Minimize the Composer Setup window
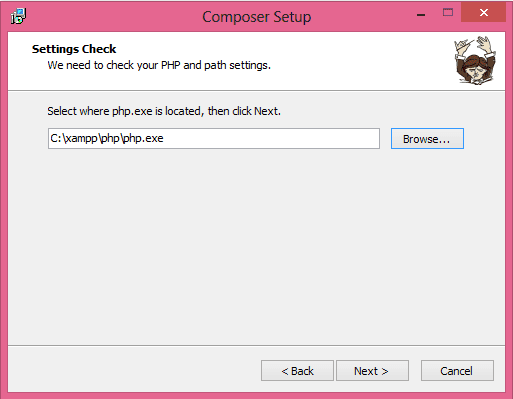513x399 pixels. pyautogui.click(x=421, y=14)
